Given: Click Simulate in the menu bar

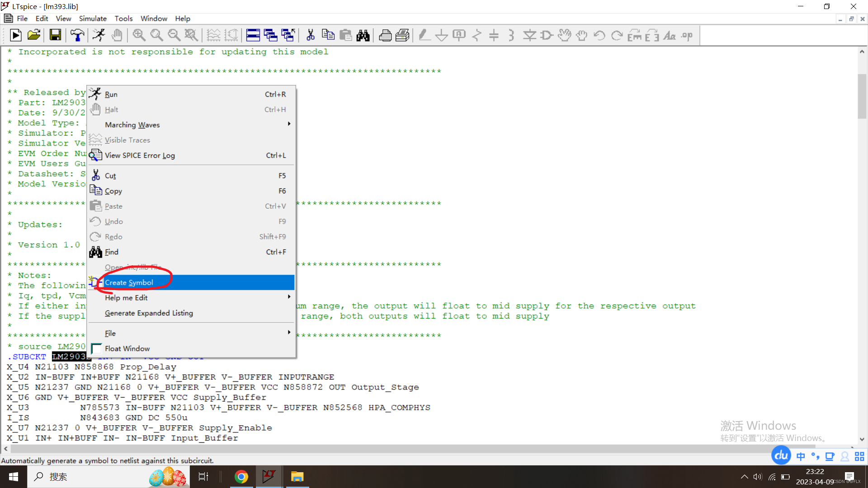Looking at the screenshot, I should coord(92,19).
